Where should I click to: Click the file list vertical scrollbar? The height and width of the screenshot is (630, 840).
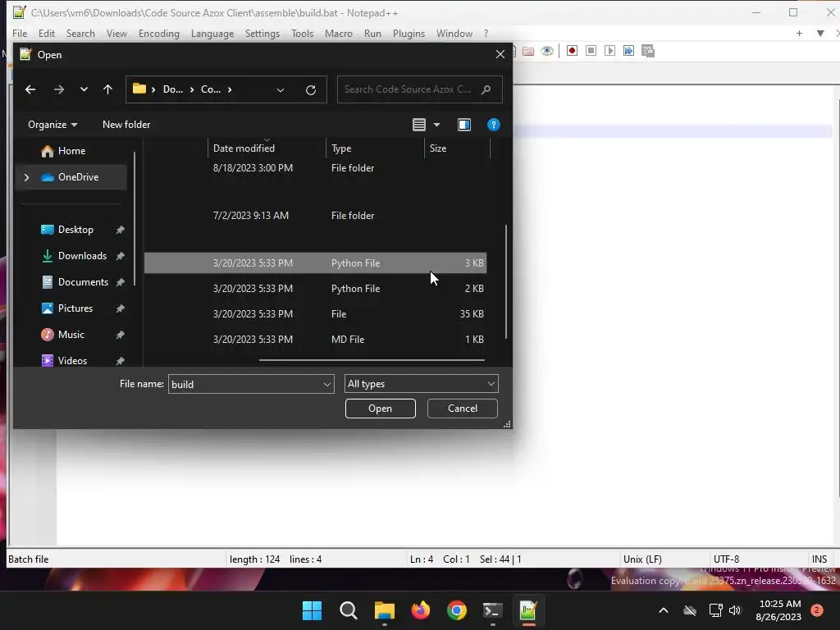(505, 282)
